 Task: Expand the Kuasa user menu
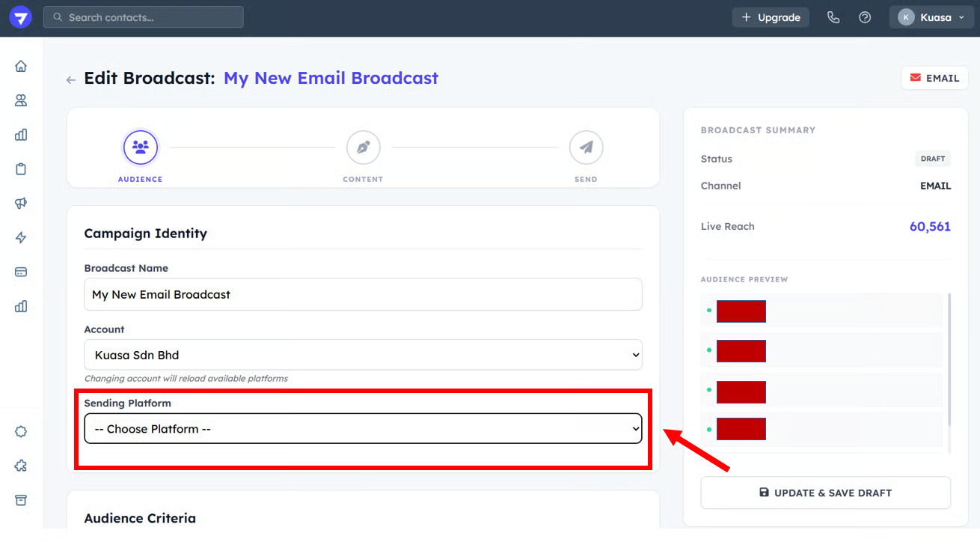pos(931,17)
